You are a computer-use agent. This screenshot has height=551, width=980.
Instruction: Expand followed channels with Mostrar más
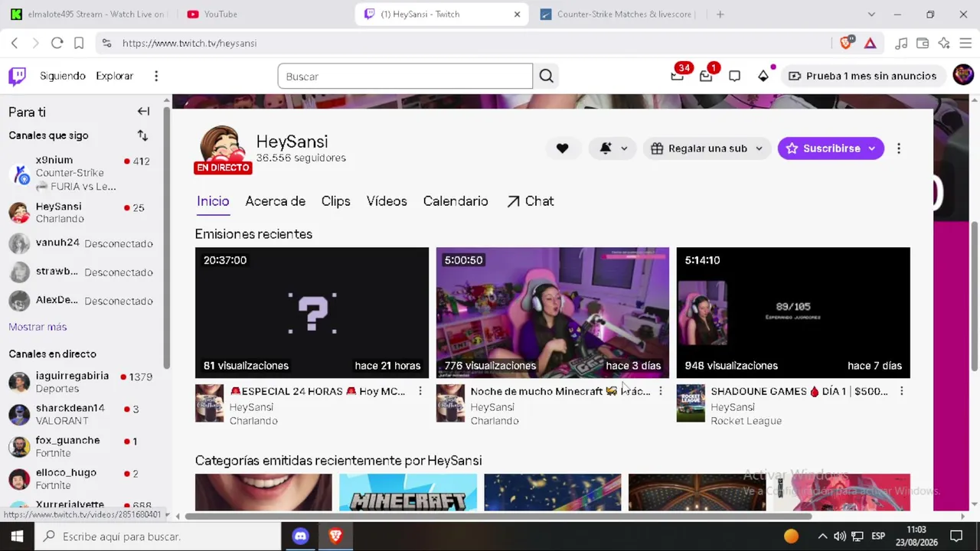point(38,327)
